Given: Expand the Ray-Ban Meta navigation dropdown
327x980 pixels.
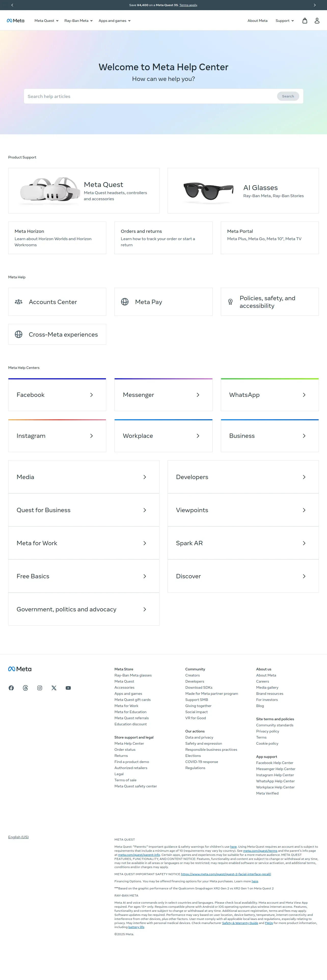Looking at the screenshot, I should click(x=78, y=21).
